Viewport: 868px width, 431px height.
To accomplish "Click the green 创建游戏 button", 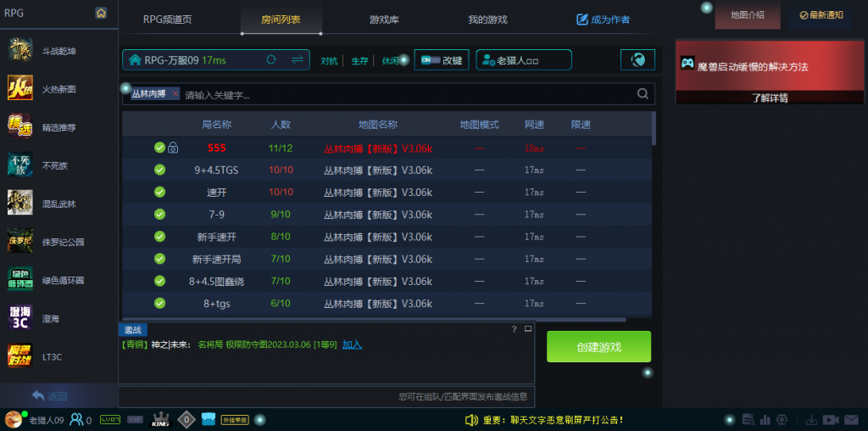I will pyautogui.click(x=598, y=347).
